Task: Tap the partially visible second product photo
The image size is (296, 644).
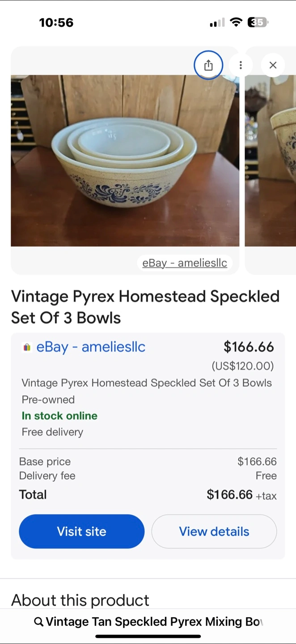Action: tap(271, 160)
